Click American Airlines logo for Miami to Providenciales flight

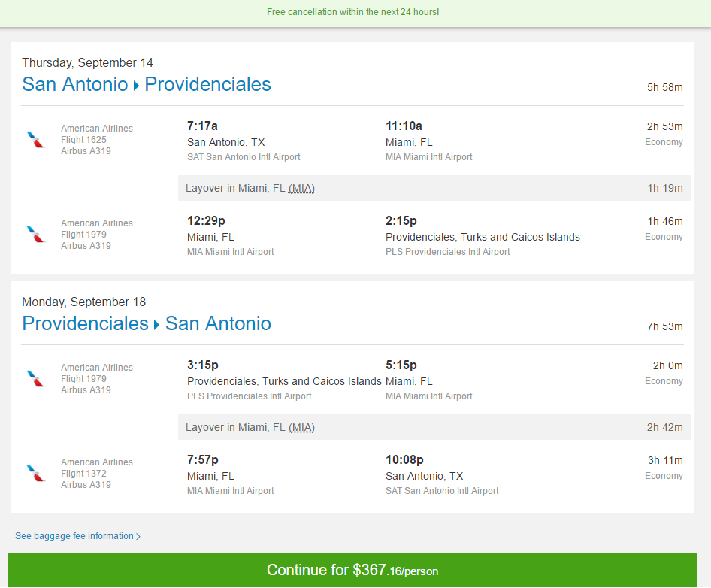click(36, 234)
